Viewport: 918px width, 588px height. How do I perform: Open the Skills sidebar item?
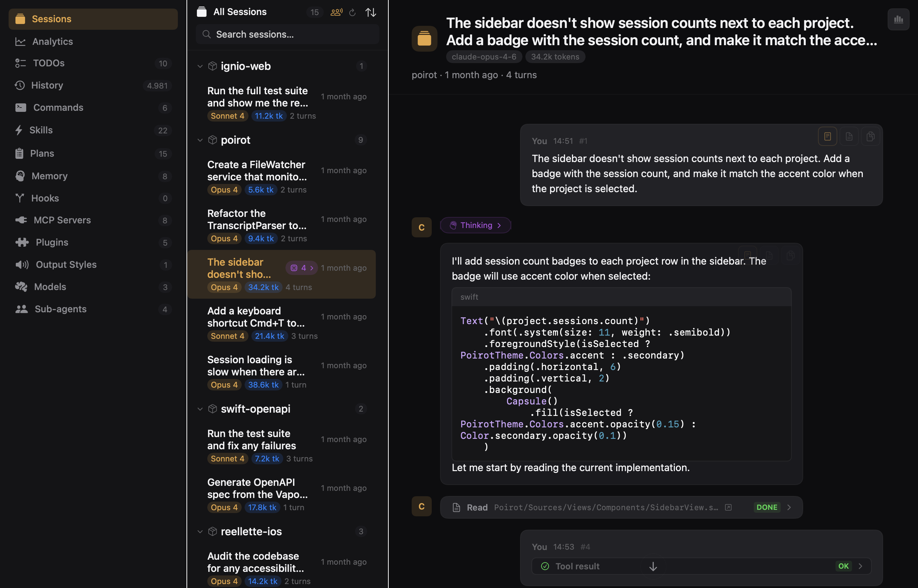[41, 130]
